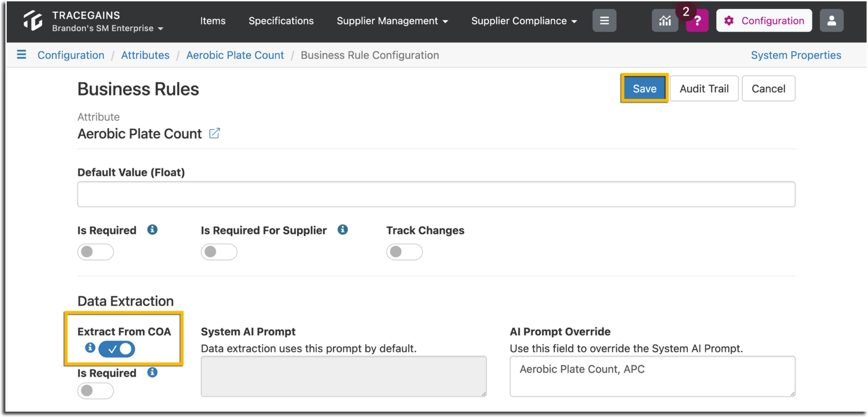Open the analytics chart icon
868x417 pixels.
664,21
